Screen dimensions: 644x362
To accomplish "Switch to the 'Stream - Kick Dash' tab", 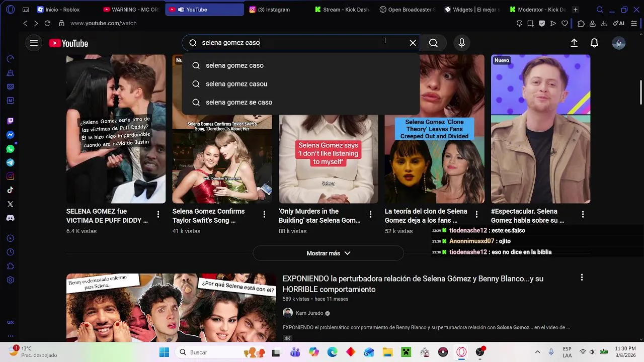I will point(342,10).
